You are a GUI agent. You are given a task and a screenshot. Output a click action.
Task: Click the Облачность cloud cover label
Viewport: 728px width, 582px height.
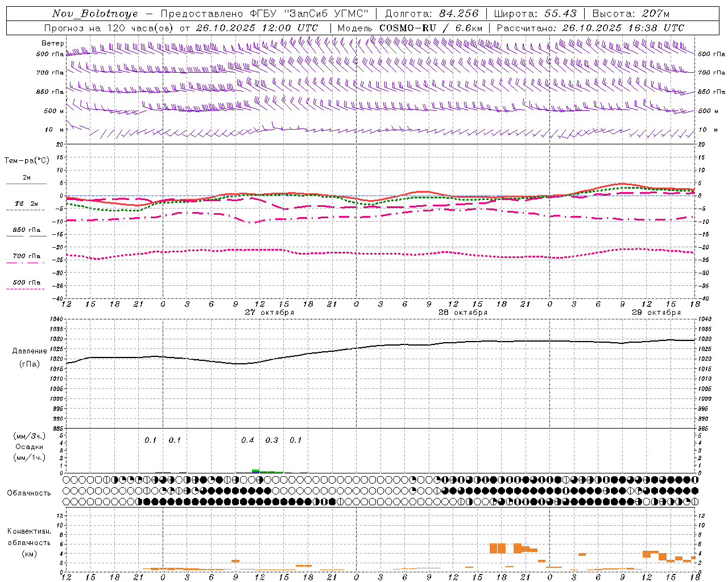coord(29,493)
